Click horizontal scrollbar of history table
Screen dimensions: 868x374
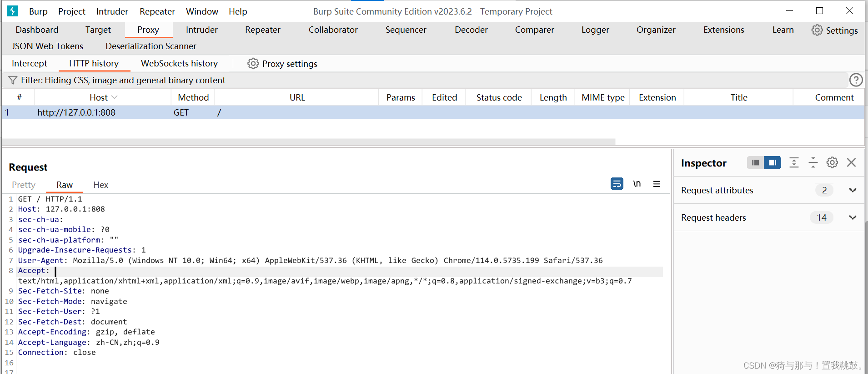coord(309,142)
